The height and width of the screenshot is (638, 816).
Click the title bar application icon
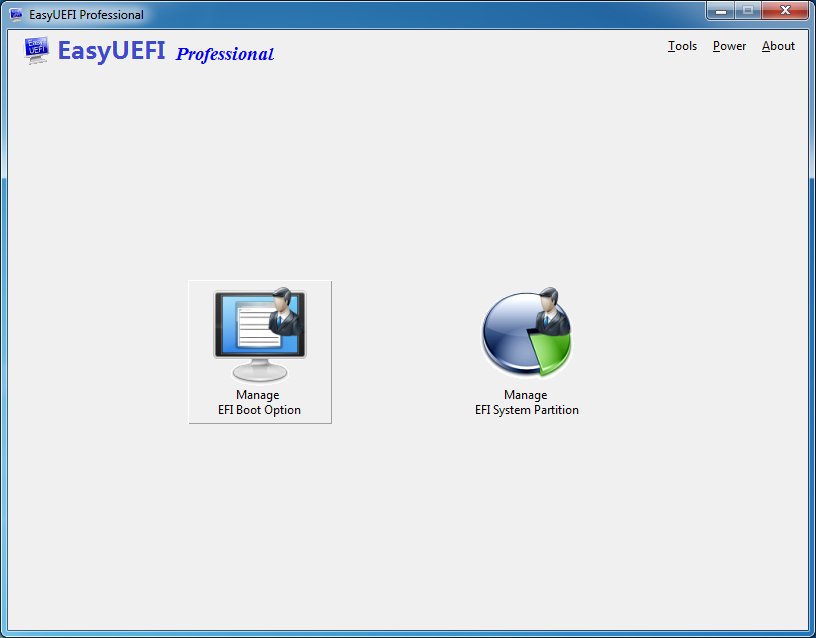16,14
